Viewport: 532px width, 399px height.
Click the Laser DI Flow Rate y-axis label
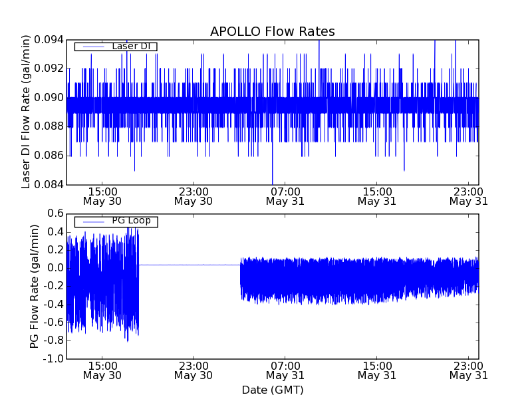coord(27,112)
